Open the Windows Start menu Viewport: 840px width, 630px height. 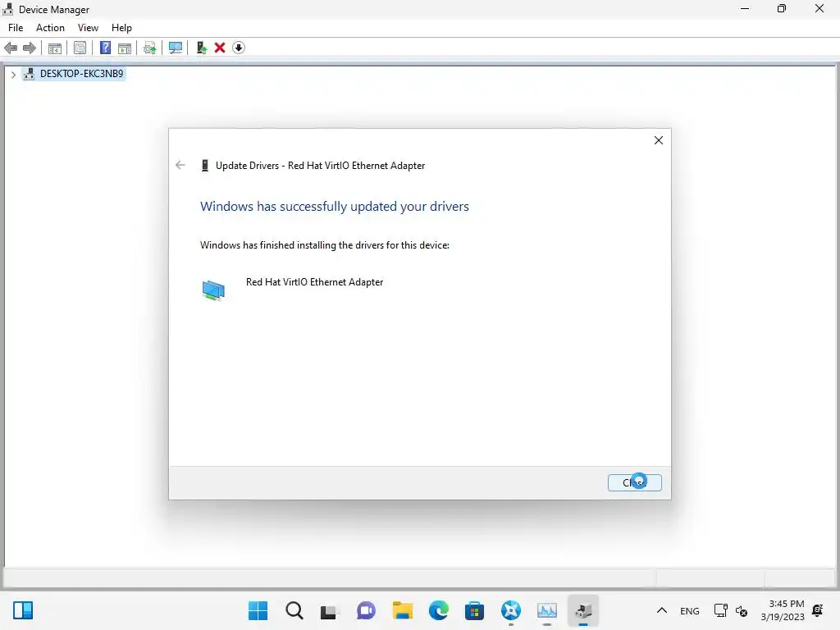[258, 610]
